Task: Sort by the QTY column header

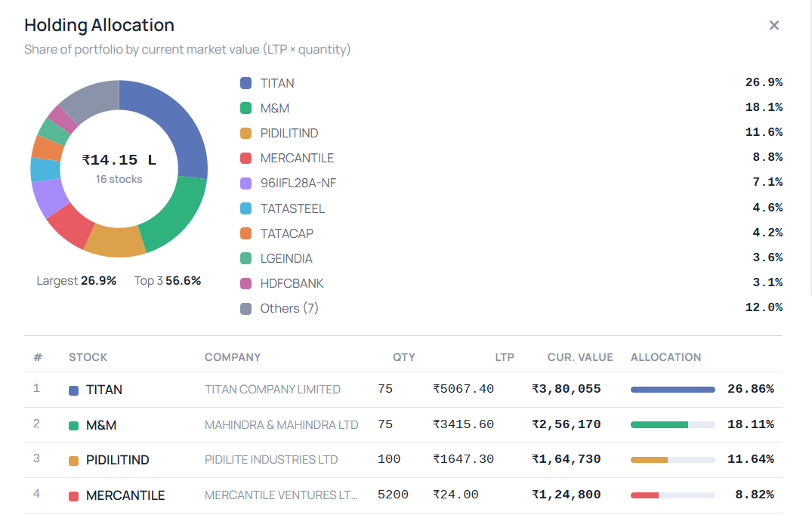Action: click(404, 357)
